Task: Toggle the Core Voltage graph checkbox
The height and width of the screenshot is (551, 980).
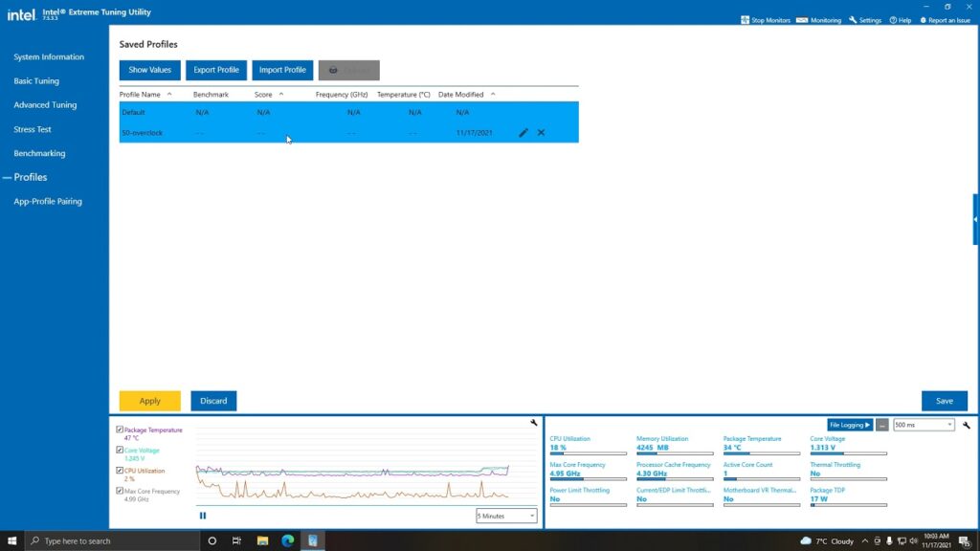Action: coord(120,450)
